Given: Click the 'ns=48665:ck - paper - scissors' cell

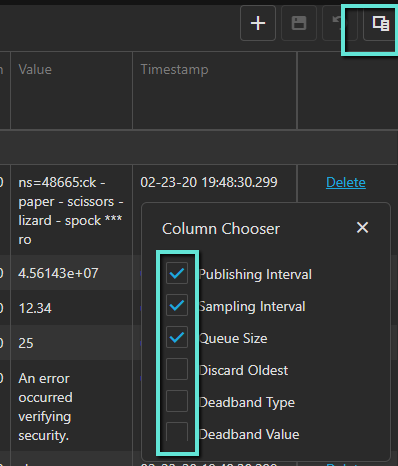Looking at the screenshot, I should click(x=71, y=210).
